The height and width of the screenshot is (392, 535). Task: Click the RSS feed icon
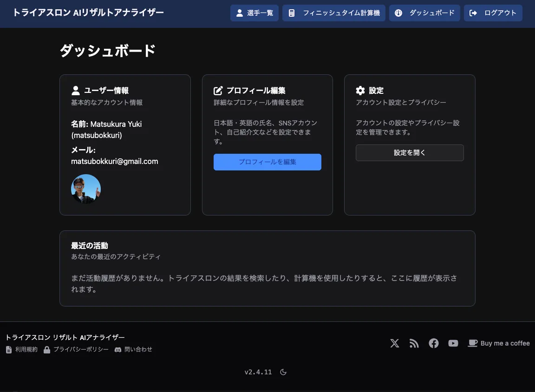414,343
